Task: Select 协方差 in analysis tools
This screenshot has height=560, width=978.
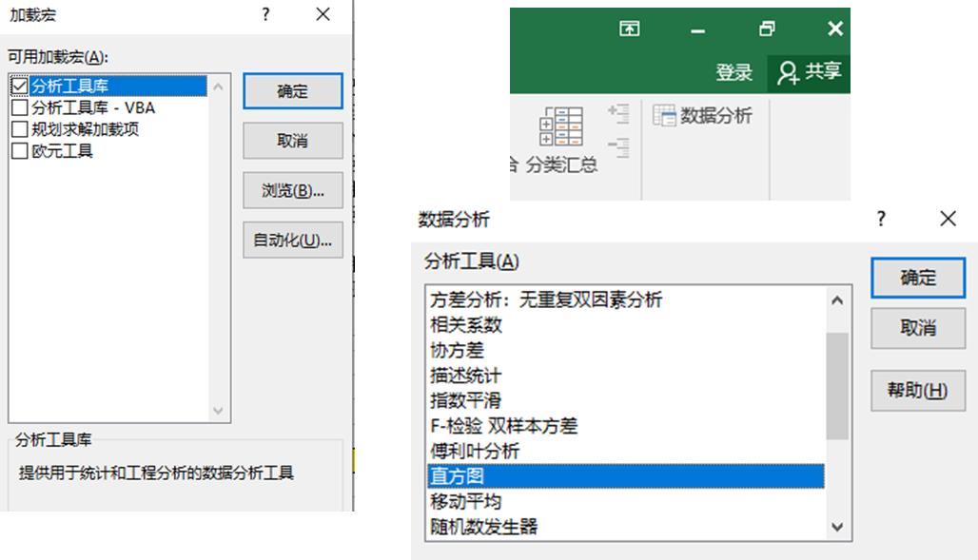Action: coord(626,351)
